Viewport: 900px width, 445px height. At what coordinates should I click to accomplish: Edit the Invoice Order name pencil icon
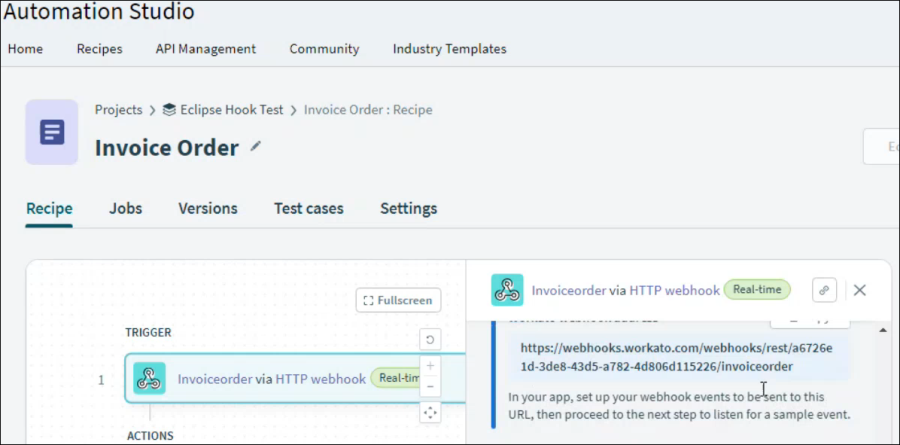255,146
